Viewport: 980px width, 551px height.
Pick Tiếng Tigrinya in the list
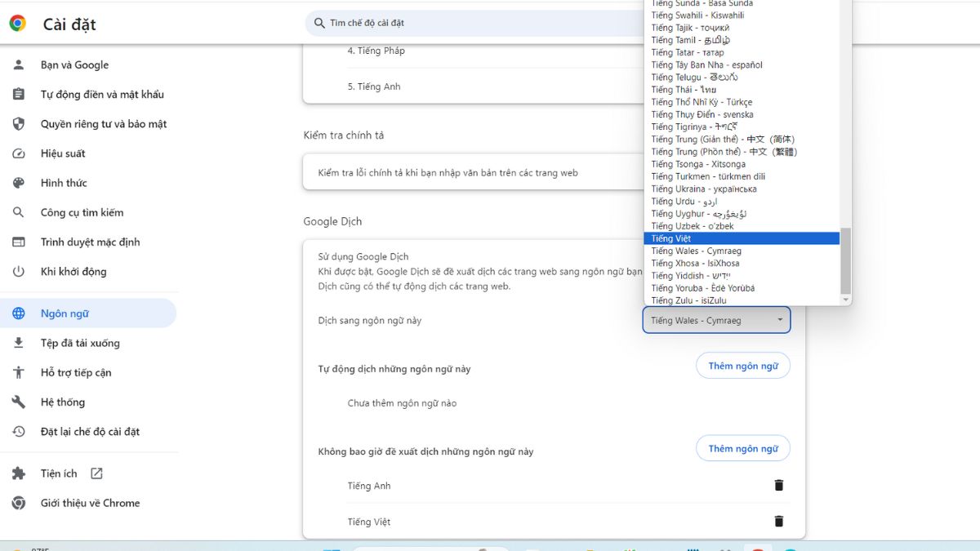tap(742, 127)
